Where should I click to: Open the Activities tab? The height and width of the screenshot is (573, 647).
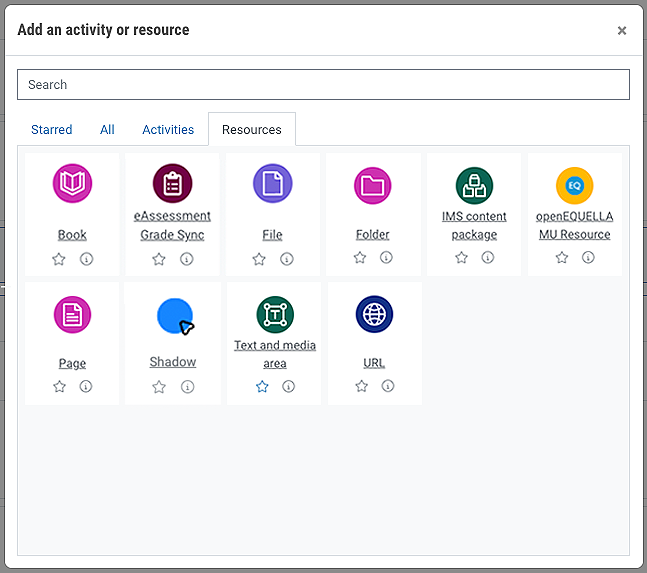tap(168, 130)
